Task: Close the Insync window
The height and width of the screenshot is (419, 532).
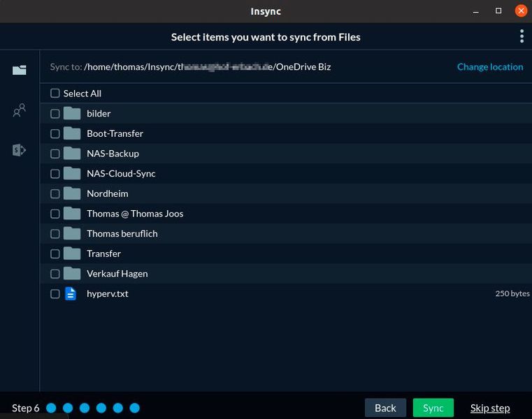Action: coord(521,11)
